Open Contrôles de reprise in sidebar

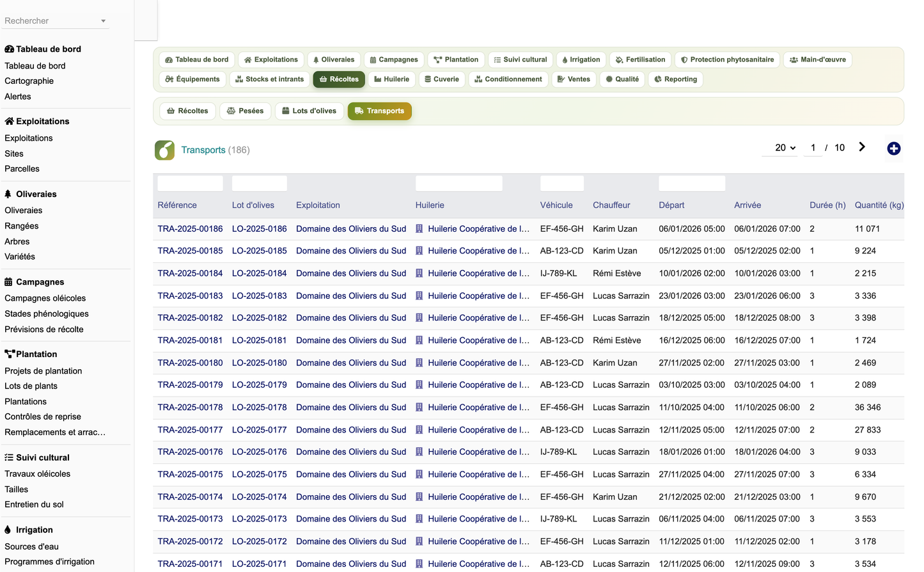coord(43,417)
